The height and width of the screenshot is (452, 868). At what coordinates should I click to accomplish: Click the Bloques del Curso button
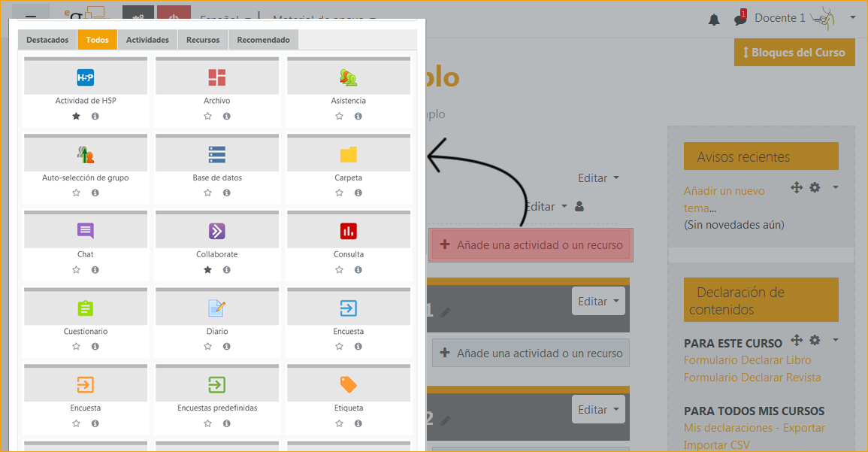point(794,53)
